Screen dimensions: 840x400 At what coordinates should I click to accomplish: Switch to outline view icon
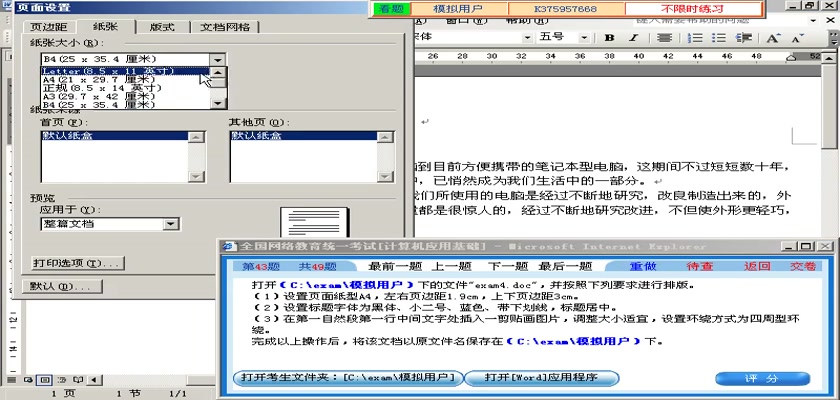[x=62, y=380]
